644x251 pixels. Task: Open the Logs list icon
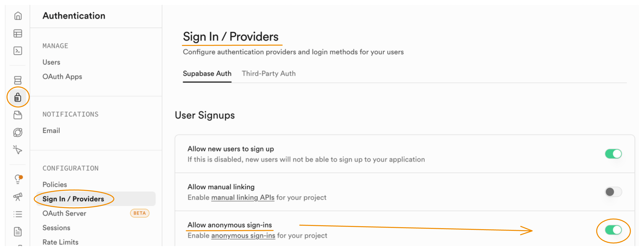[x=18, y=214]
